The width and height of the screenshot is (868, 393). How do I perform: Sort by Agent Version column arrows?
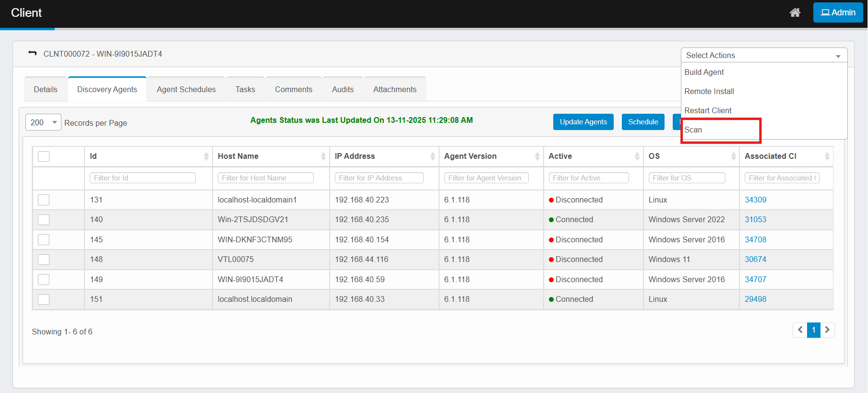tap(537, 156)
